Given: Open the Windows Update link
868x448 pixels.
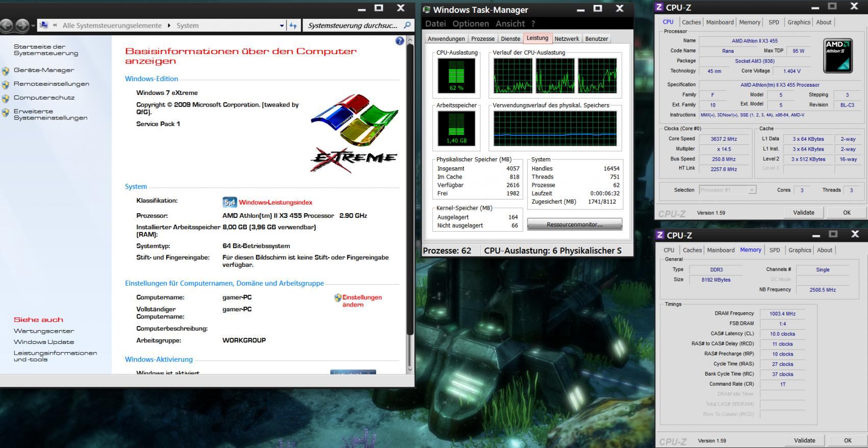Looking at the screenshot, I should coord(44,342).
